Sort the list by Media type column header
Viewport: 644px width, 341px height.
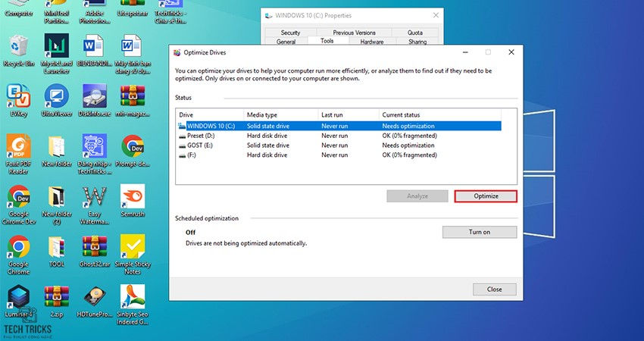(280, 114)
